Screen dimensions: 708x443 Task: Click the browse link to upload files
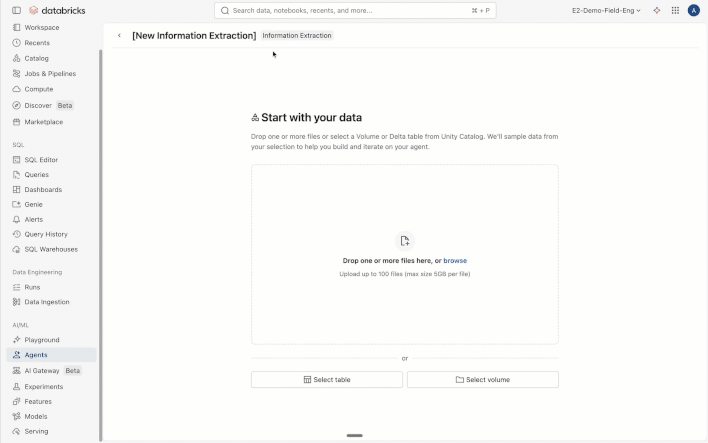coord(455,261)
